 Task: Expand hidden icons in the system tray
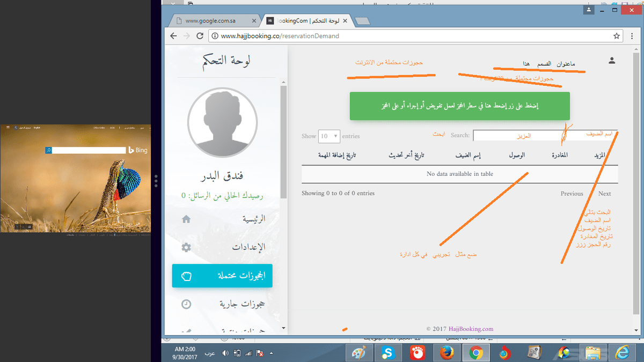click(271, 353)
